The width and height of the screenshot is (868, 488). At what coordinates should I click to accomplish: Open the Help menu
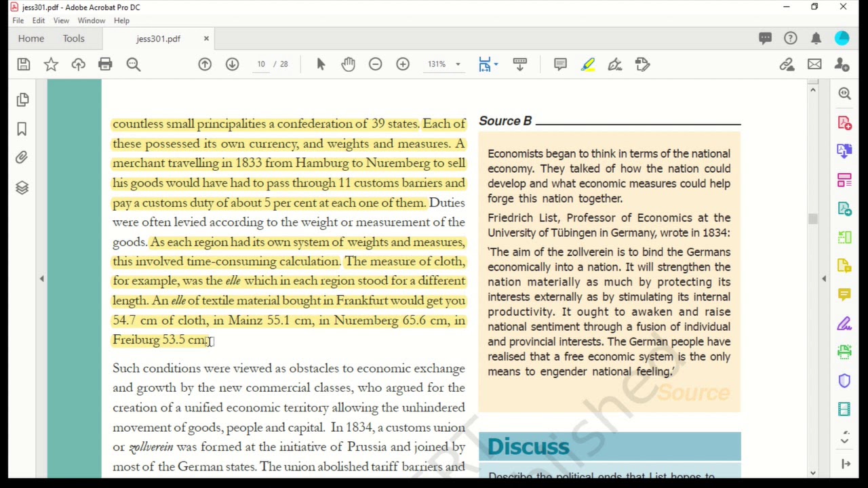pos(121,20)
